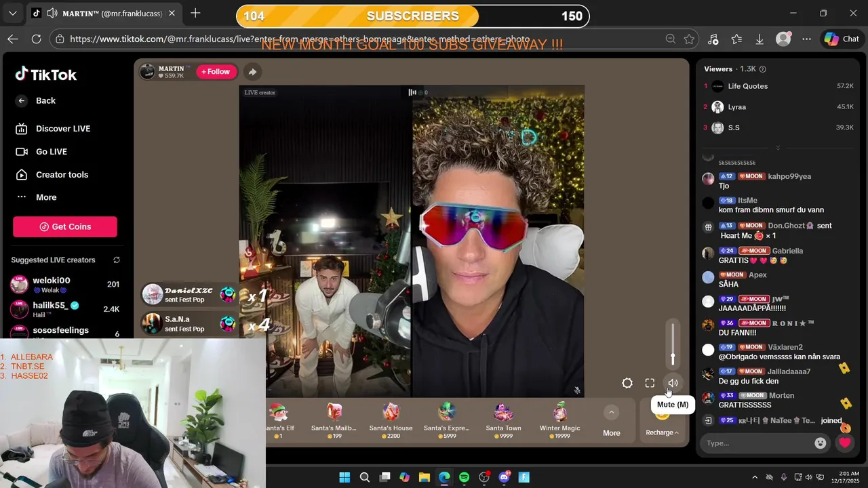Open the browser downloads panel
Screen dimensions: 868x488
[x=759, y=39]
